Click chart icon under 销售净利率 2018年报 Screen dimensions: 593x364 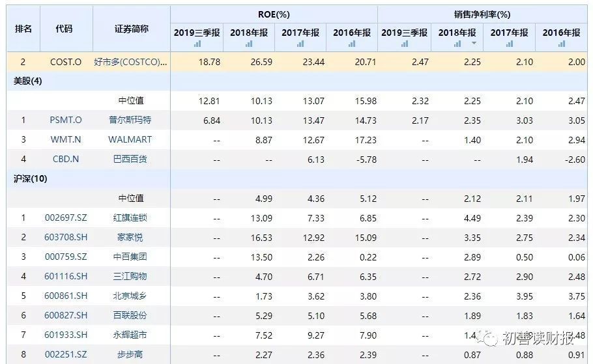coord(457,44)
